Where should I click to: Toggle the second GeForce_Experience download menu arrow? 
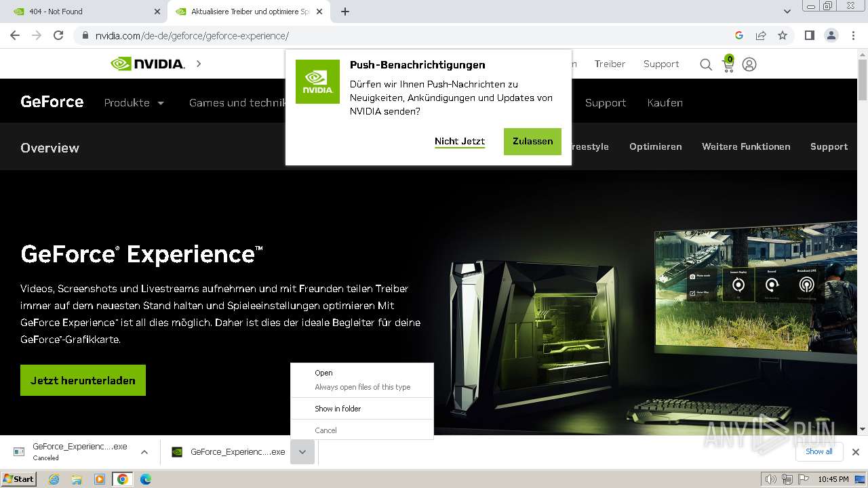pyautogui.click(x=302, y=452)
